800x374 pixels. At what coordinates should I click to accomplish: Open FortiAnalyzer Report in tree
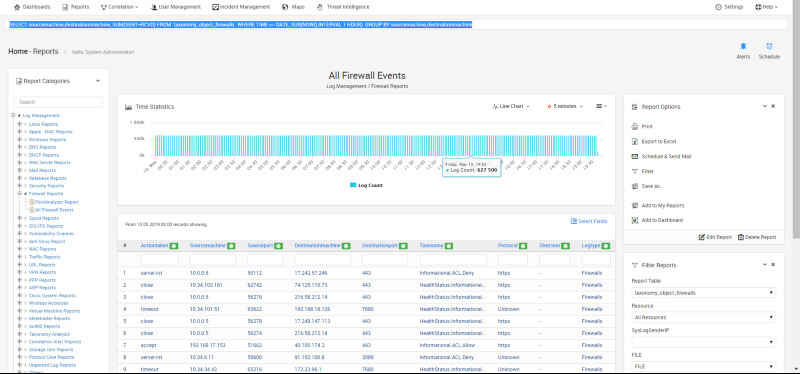pyautogui.click(x=57, y=202)
